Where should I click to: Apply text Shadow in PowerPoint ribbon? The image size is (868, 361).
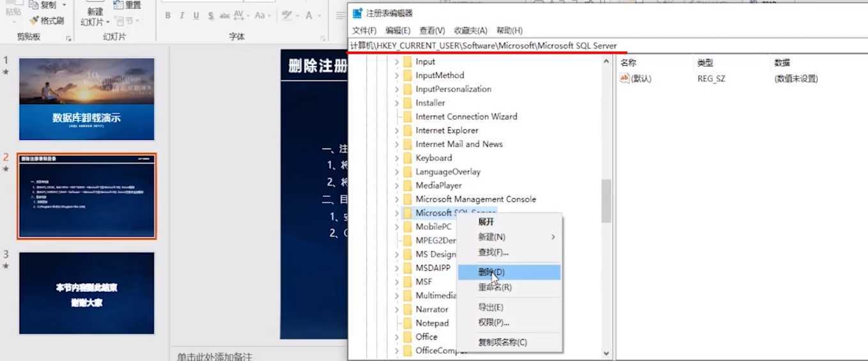point(210,15)
